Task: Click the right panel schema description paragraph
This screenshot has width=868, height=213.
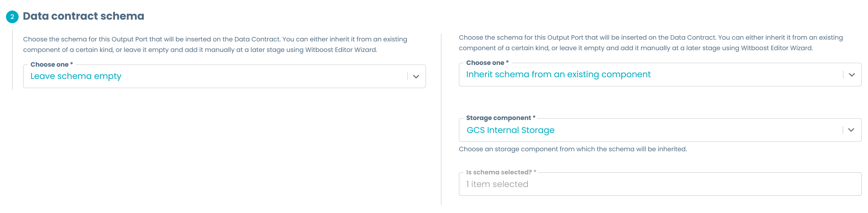Action: [650, 43]
